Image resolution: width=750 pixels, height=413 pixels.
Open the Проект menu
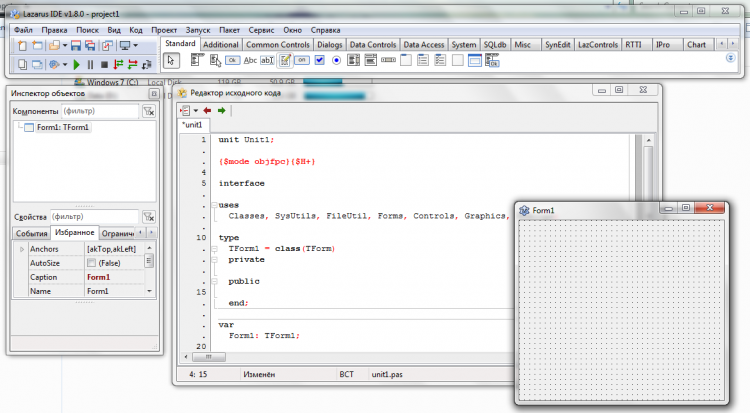165,31
